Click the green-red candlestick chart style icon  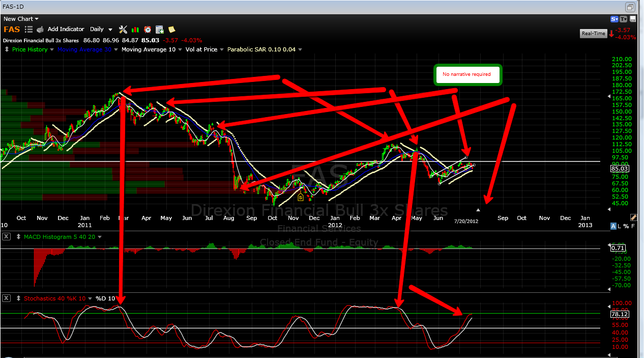point(136,30)
